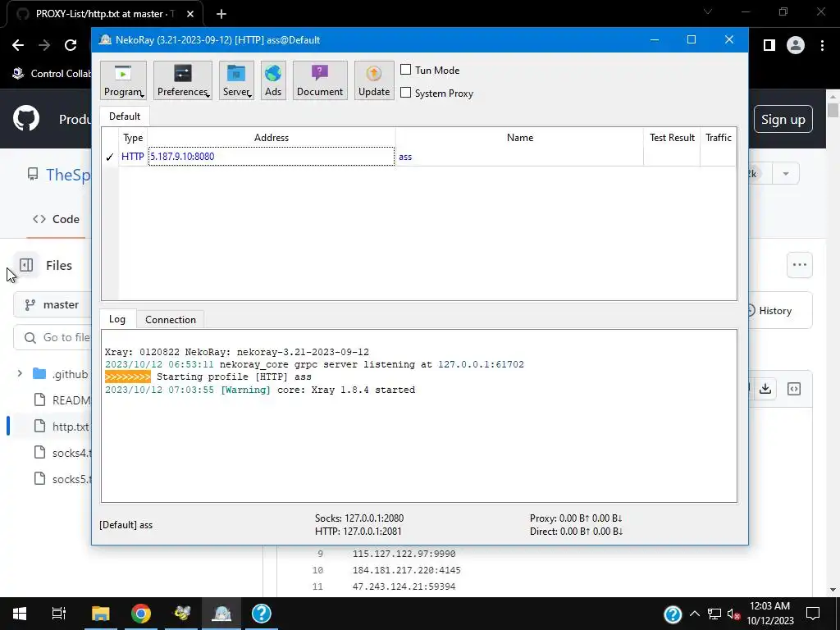
Task: Reload the browser page
Action: pyautogui.click(x=71, y=45)
